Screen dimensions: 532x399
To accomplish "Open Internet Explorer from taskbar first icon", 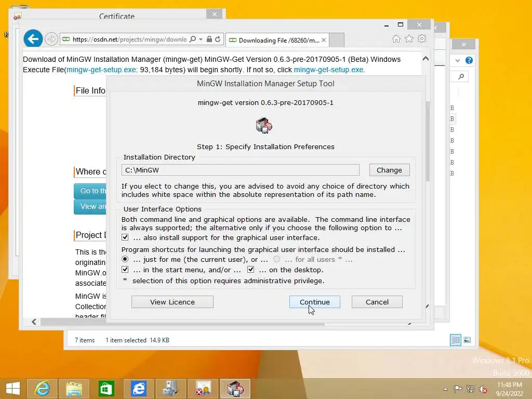I will 42,389.
